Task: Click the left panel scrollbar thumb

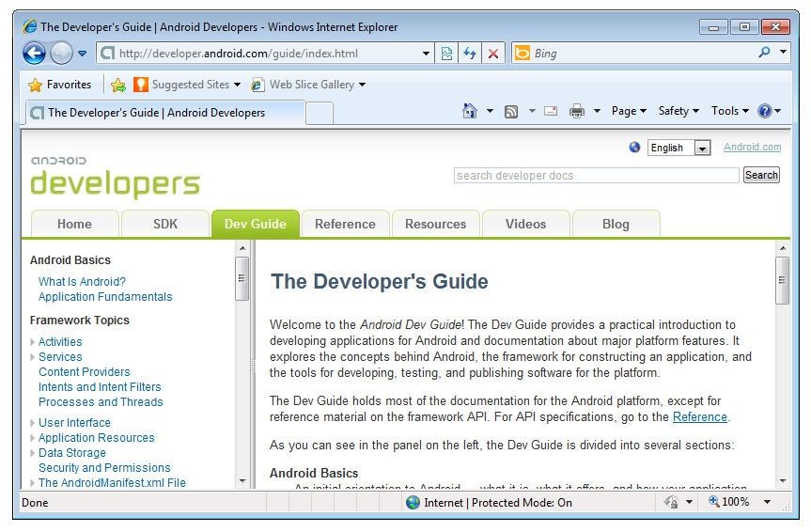Action: click(242, 278)
